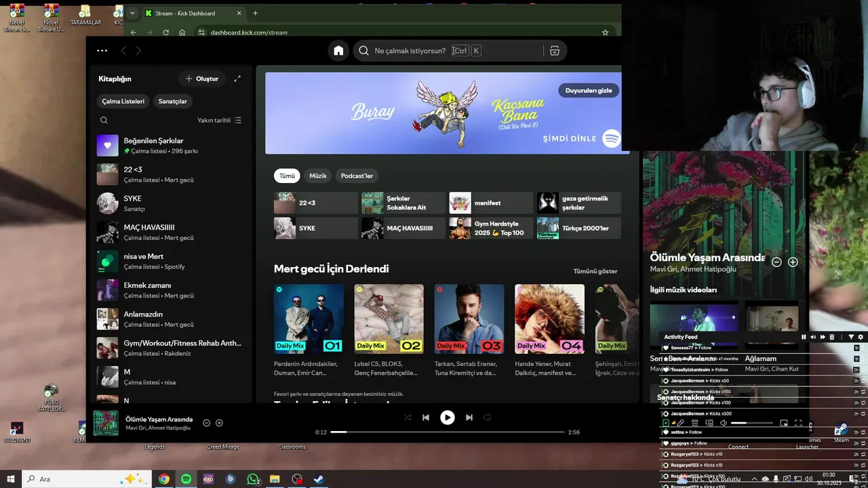Open the Activity Feed filter dropdown
Image resolution: width=868 pixels, height=488 pixels.
pyautogui.click(x=851, y=337)
